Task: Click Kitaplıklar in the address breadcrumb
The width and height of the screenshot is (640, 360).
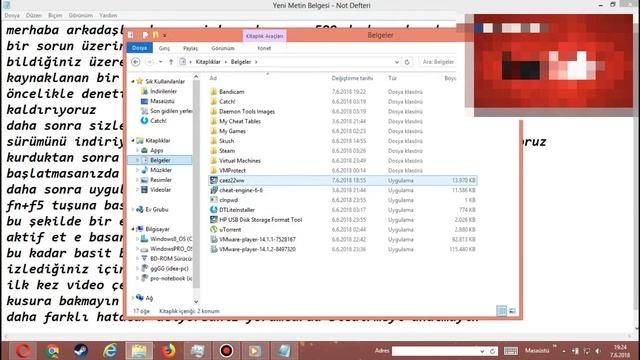Action: coord(208,62)
